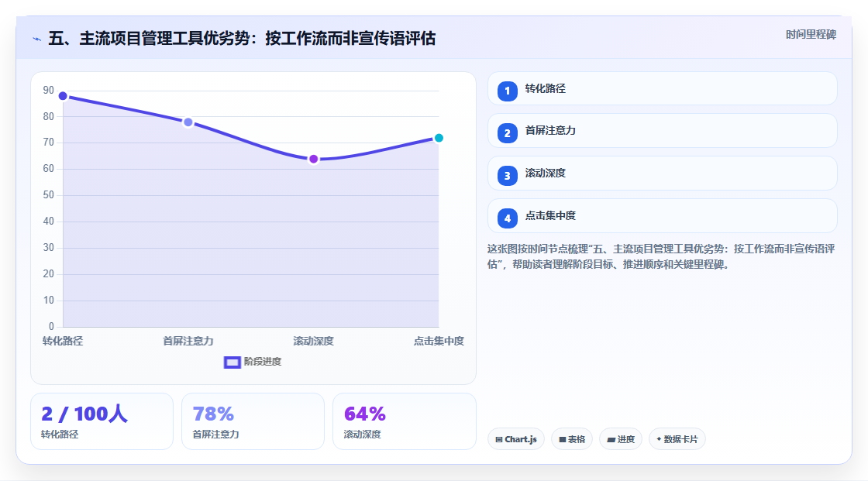Screen dimensions: 868x481
Task: Click the x-axis label 点击集中度
Action: tap(439, 341)
